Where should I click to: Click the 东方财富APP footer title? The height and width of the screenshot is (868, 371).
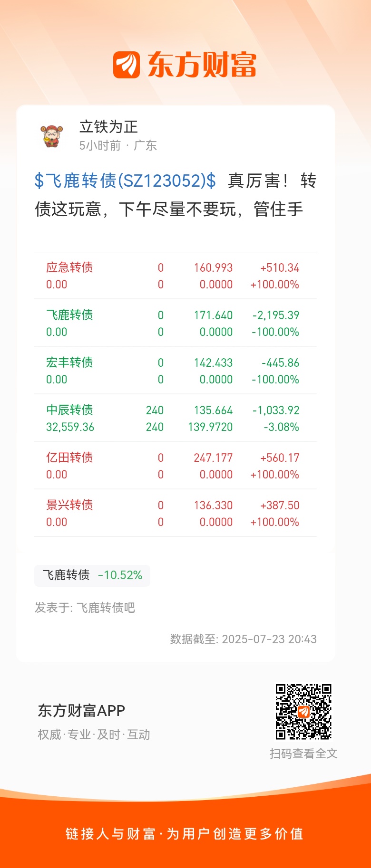(x=81, y=711)
